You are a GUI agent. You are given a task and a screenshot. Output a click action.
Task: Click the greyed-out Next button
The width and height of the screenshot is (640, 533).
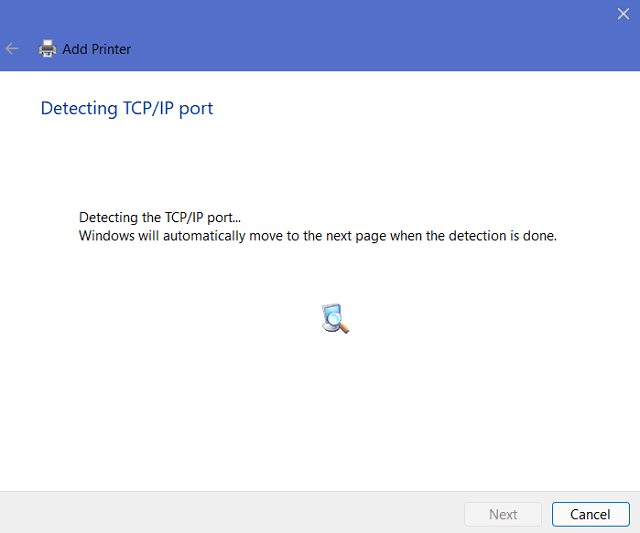point(503,514)
